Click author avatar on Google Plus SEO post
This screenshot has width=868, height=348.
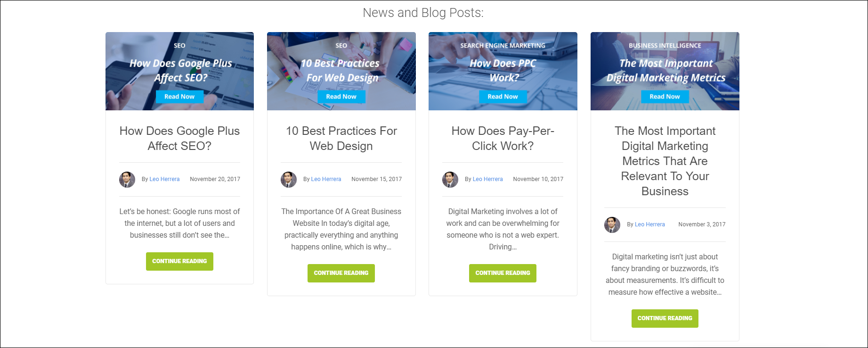(127, 179)
